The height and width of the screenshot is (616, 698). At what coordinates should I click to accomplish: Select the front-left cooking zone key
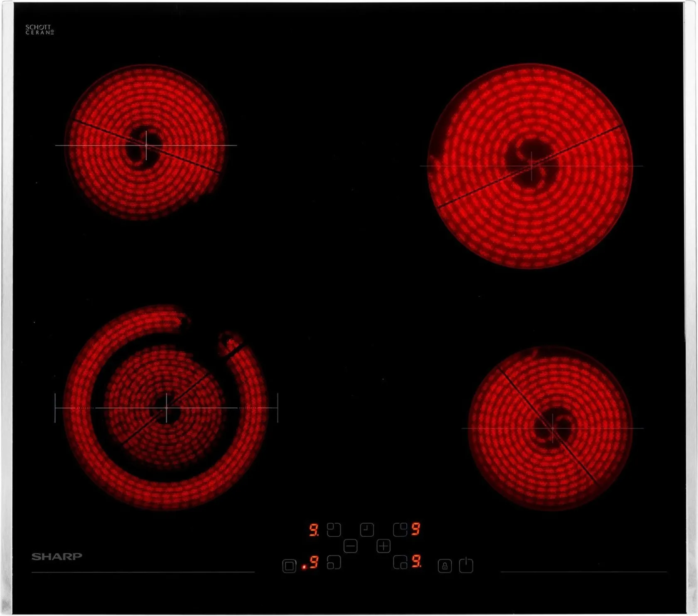coord(334,563)
